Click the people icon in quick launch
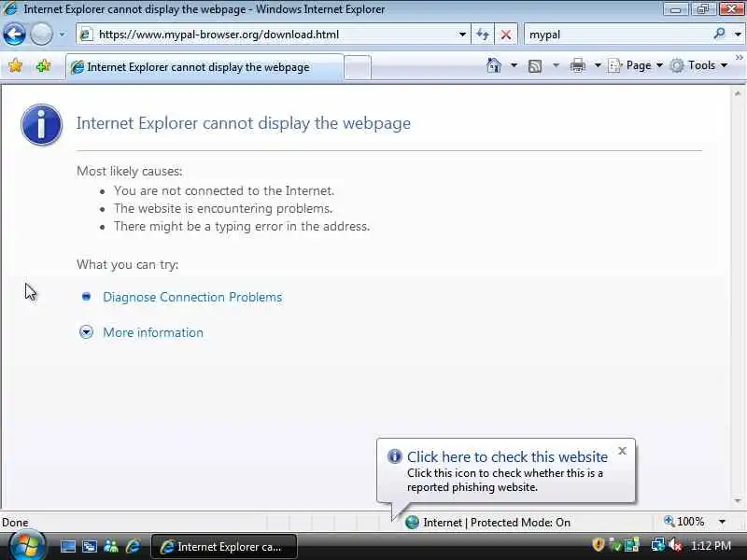This screenshot has width=747, height=560. coord(110,546)
